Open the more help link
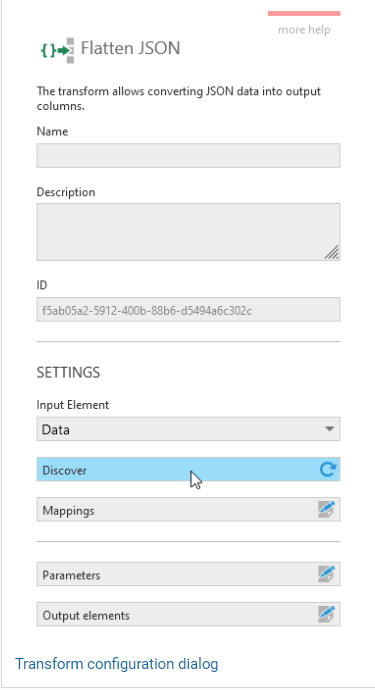 [x=304, y=30]
